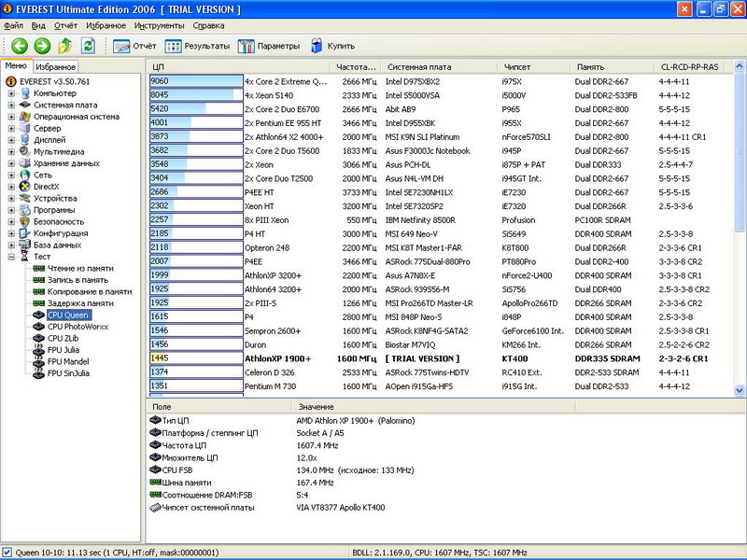
Task: Toggle the checkbox beside Queen 10-10 in status bar
Action: 7,553
